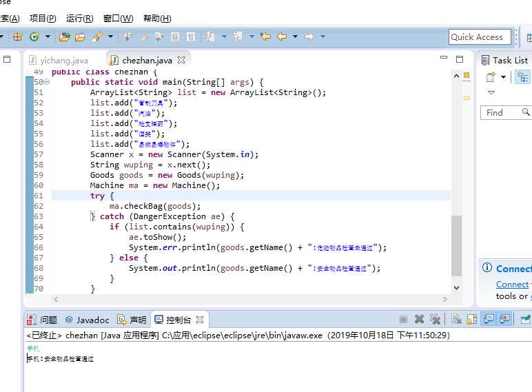Click the Clear Console icon
This screenshot has height=392, width=532.
tap(456, 319)
